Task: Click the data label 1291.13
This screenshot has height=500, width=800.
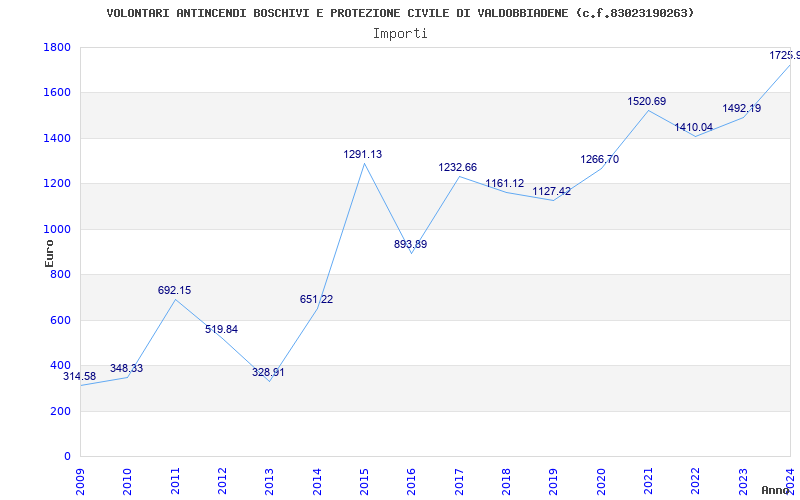Action: pos(363,155)
